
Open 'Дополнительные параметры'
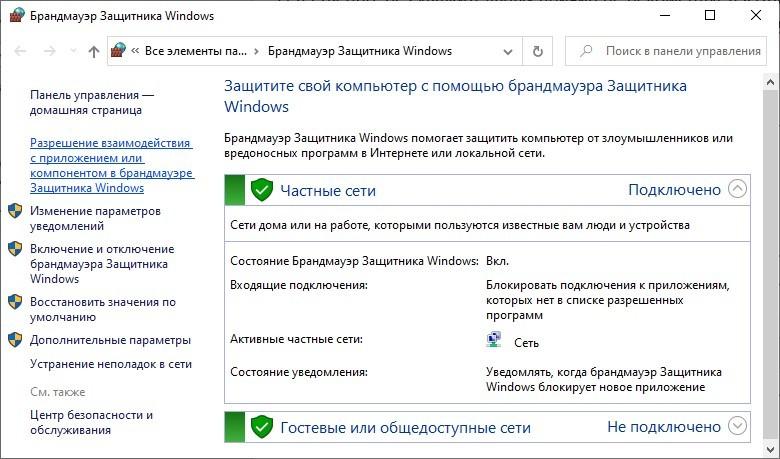click(110, 340)
